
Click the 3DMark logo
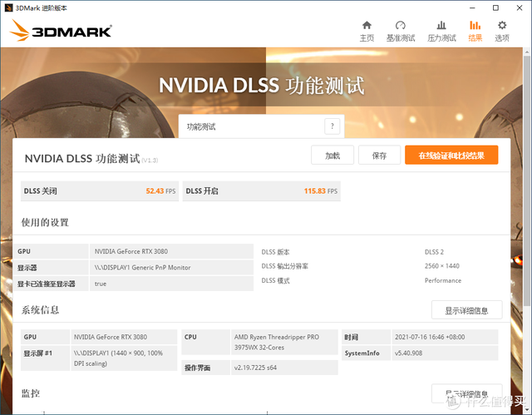61,31
